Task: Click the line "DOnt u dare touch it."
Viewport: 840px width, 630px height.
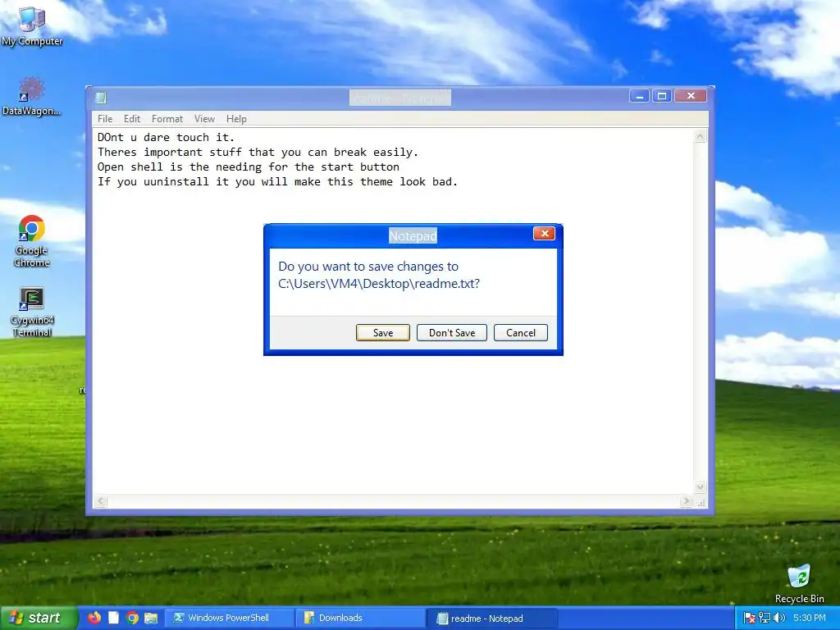Action: [166, 137]
